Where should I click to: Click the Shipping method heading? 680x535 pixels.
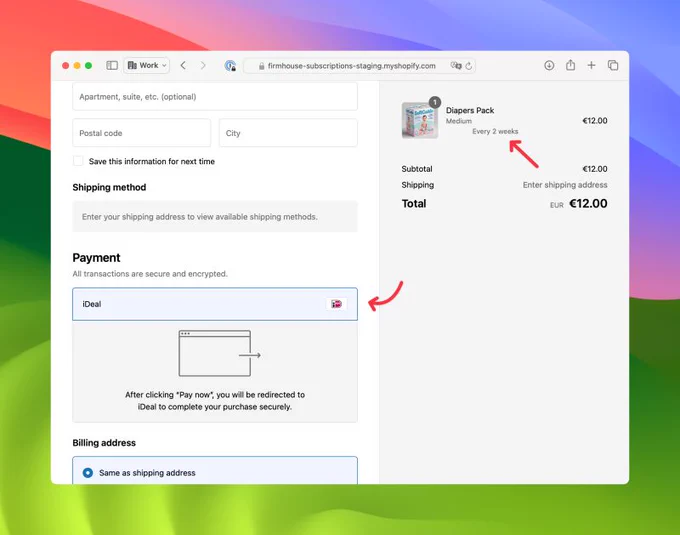(x=109, y=187)
